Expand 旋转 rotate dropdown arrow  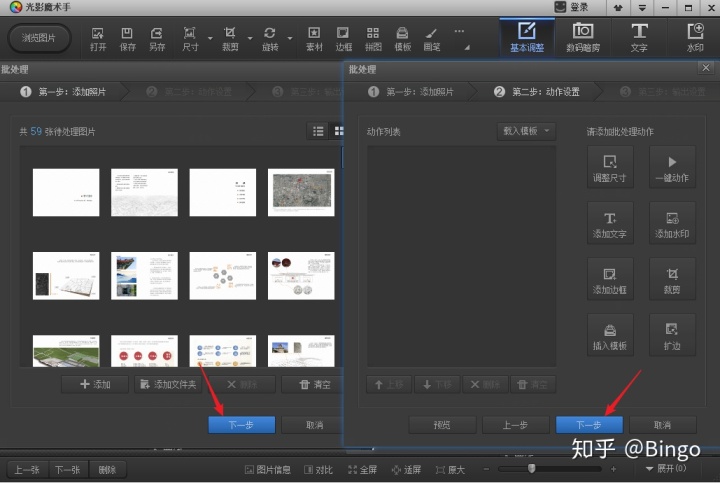290,38
